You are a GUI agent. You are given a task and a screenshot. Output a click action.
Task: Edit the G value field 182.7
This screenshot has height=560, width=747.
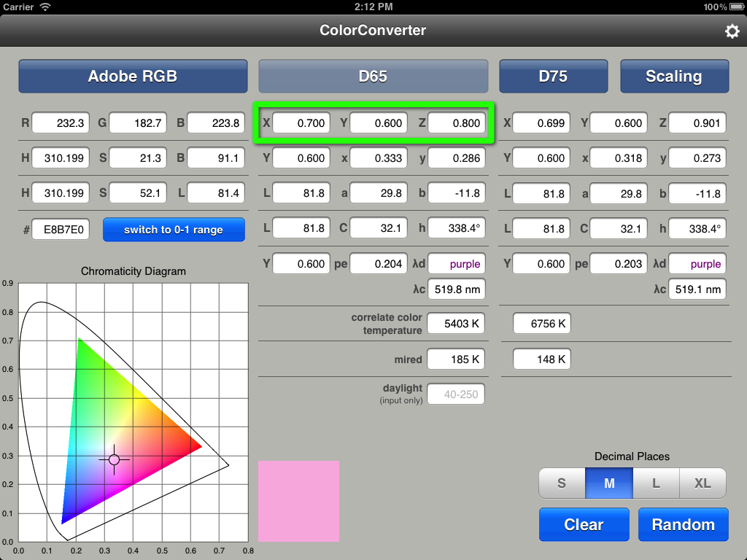[x=138, y=122]
